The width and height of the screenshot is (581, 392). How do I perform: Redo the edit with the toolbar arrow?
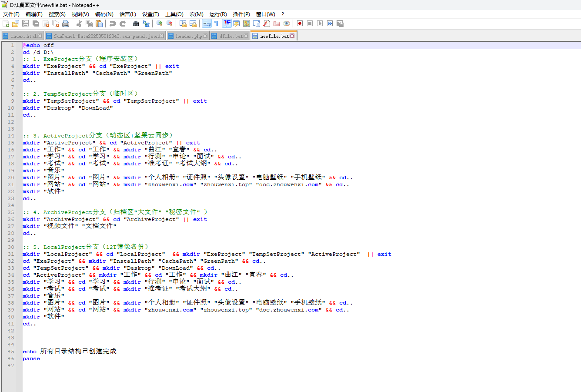[123, 23]
